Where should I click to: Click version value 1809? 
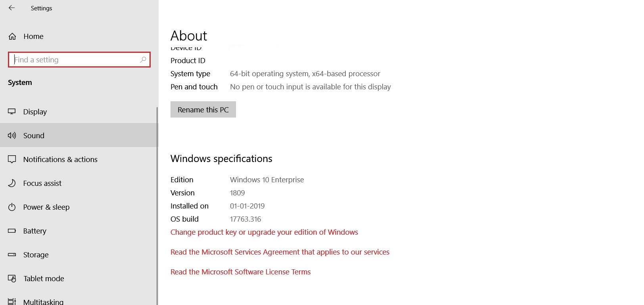[x=238, y=193]
